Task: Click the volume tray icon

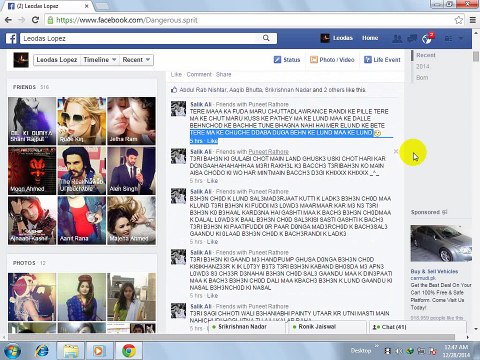Action: click(399, 351)
